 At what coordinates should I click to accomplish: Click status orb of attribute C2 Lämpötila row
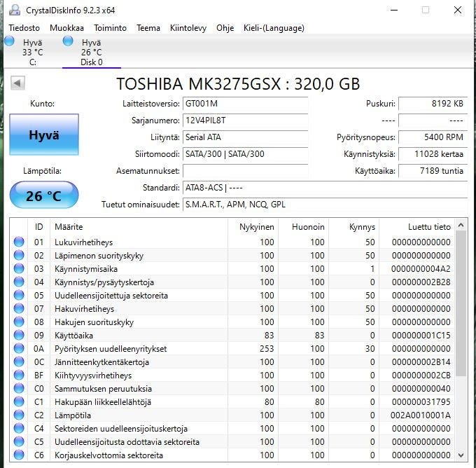point(19,415)
